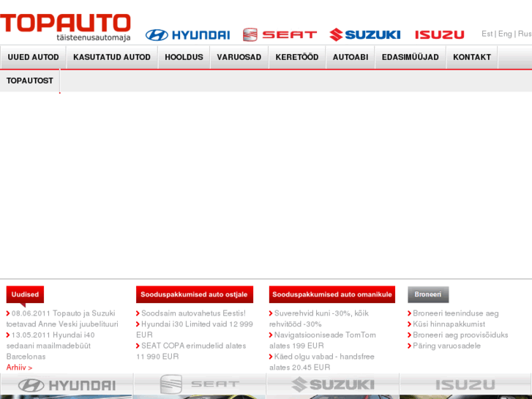Open the Isuzu brand logo in the header

[439, 34]
